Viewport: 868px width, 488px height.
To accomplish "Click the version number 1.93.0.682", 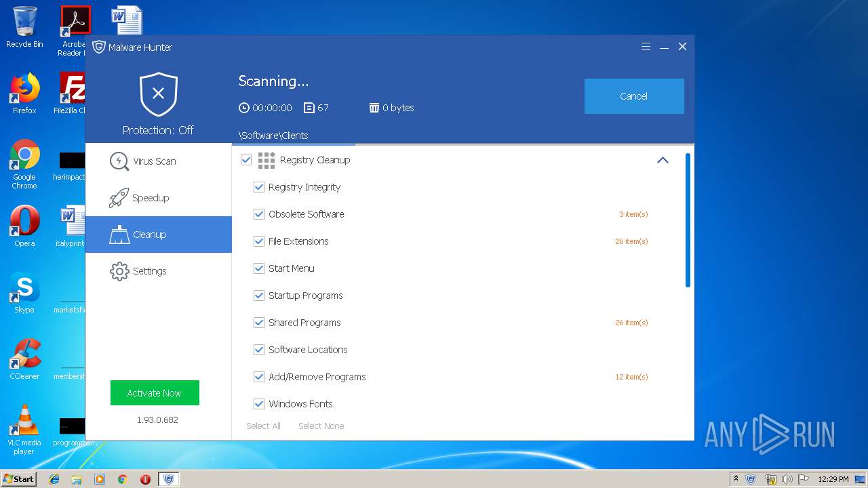I will pos(157,420).
